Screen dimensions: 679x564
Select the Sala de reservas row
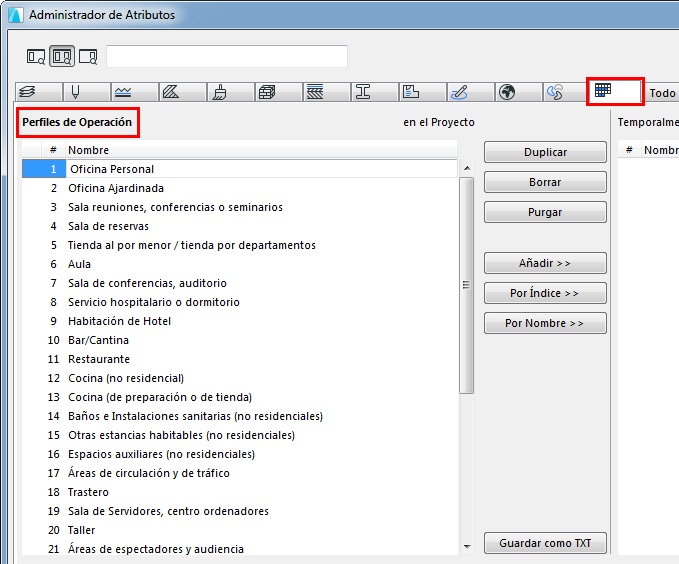[240, 226]
